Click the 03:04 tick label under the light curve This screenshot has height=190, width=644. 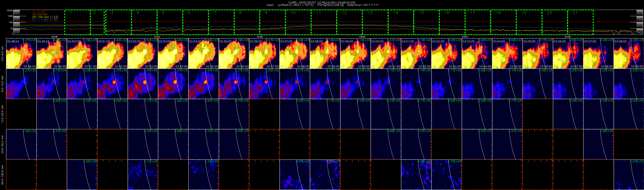click(465, 37)
